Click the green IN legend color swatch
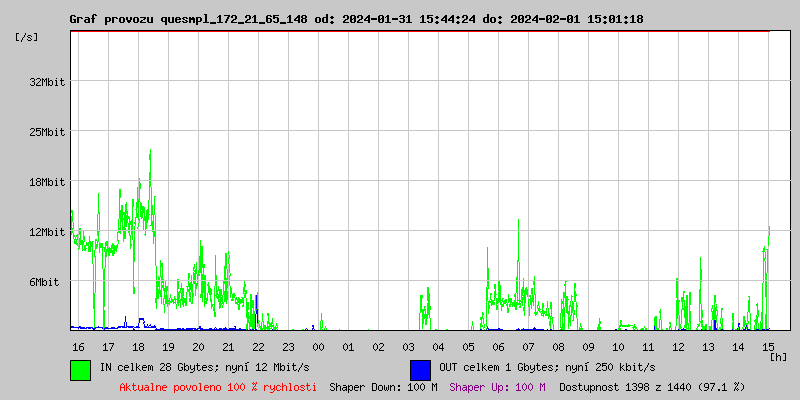The width and height of the screenshot is (800, 400). [81, 369]
